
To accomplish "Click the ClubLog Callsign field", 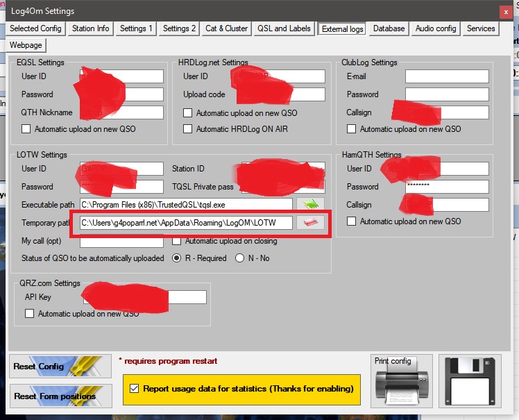I will (447, 112).
